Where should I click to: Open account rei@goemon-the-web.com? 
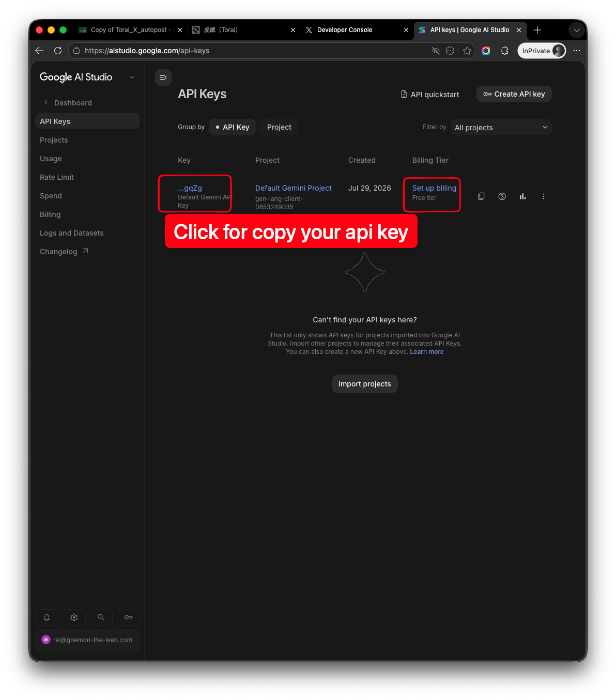pyautogui.click(x=87, y=640)
